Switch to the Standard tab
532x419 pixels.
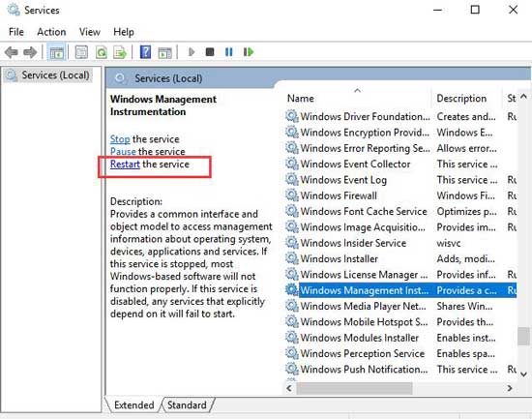tap(187, 405)
